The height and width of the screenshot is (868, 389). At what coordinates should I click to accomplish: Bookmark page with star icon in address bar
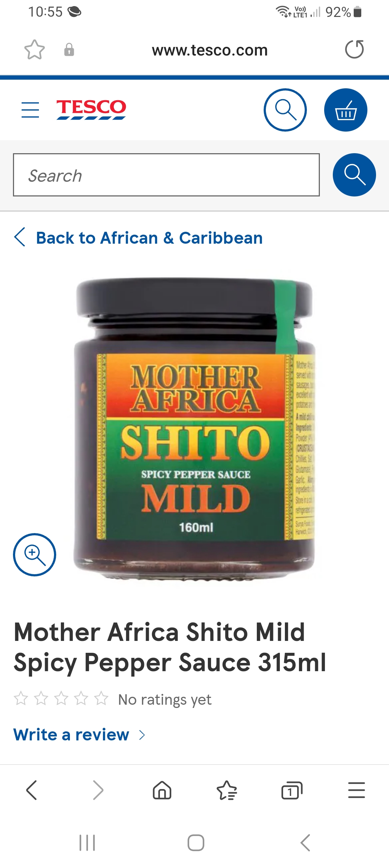(35, 50)
